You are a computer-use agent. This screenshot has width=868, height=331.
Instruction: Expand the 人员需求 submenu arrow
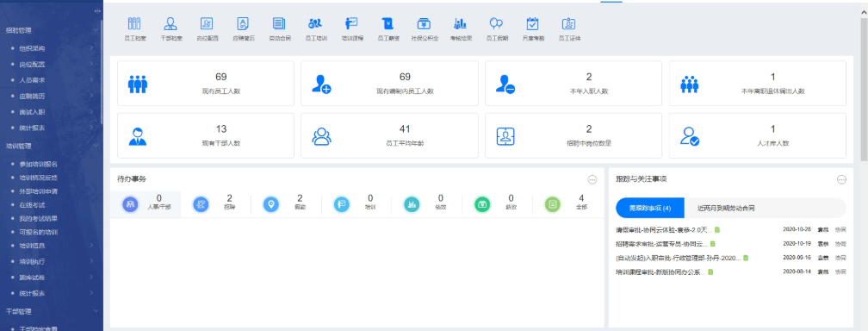point(90,80)
